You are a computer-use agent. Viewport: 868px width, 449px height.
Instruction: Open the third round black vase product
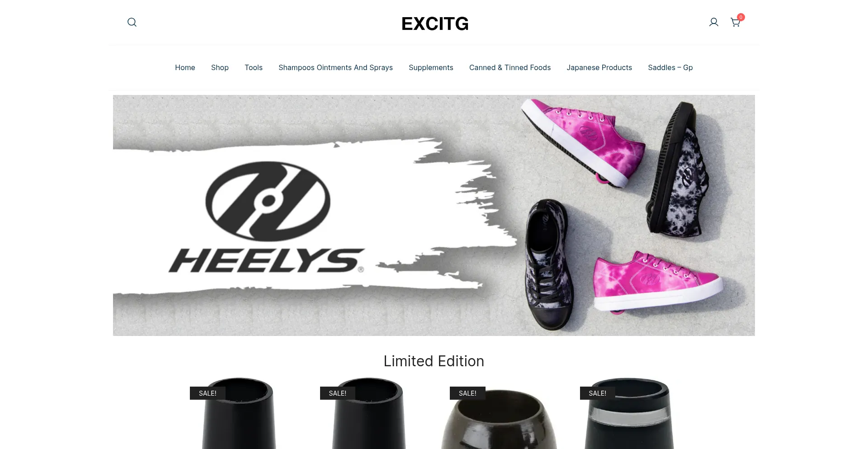(499, 418)
